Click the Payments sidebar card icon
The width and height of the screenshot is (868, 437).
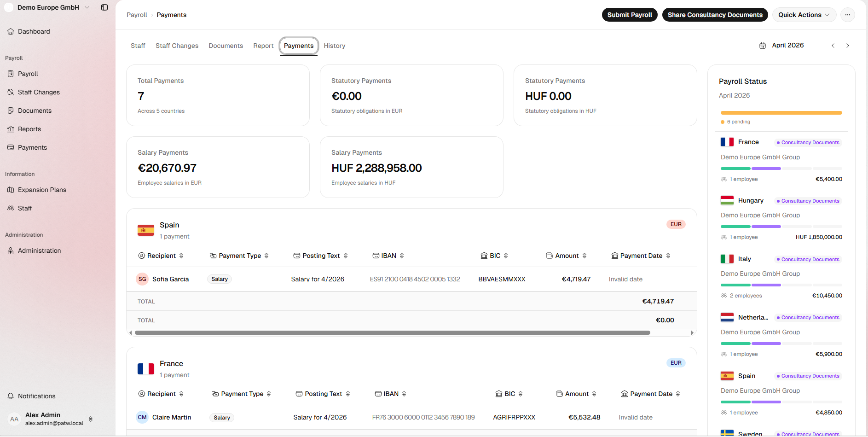click(x=11, y=147)
